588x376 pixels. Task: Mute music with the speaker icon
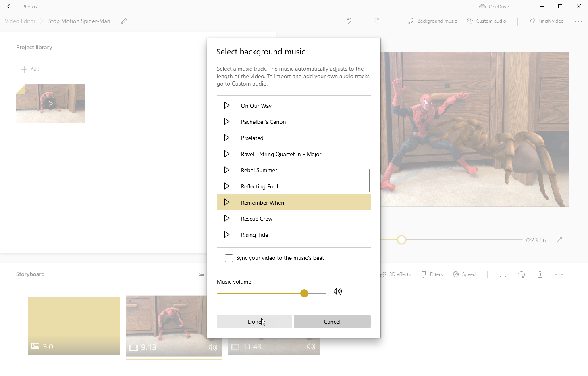tap(338, 291)
